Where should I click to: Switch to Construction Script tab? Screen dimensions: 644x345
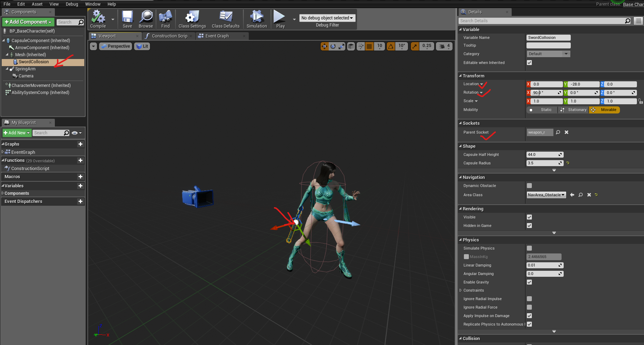(169, 36)
